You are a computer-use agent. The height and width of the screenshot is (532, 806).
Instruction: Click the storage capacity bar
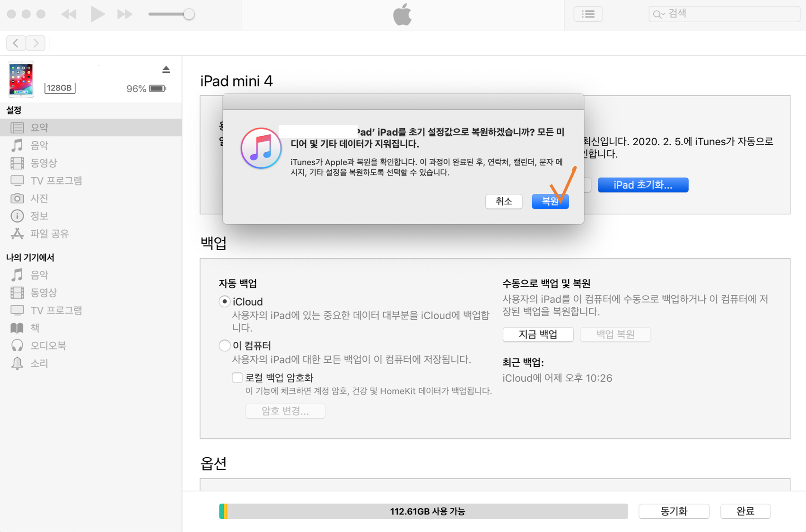click(423, 511)
